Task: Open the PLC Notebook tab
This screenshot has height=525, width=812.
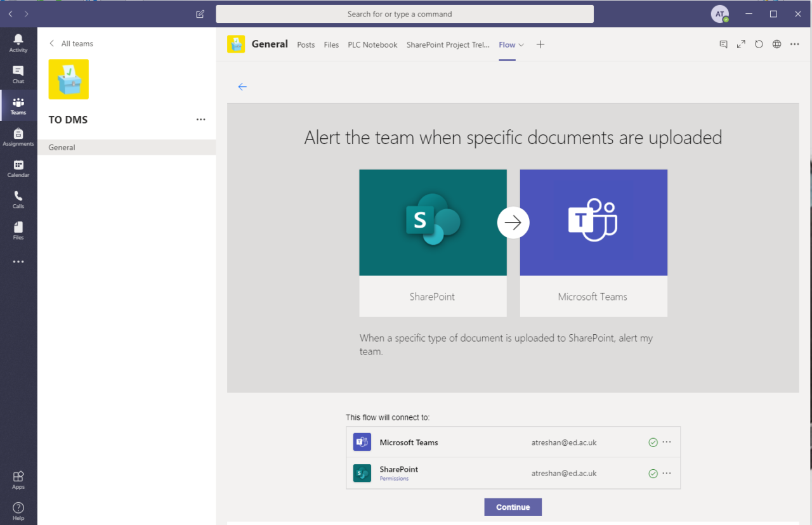Action: (x=372, y=44)
